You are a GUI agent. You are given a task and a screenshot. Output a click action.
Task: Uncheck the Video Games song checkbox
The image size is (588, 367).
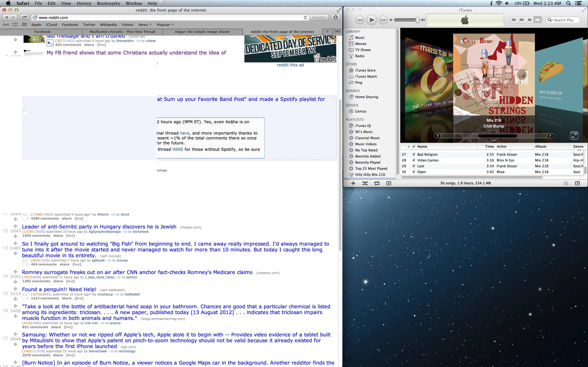tap(414, 160)
